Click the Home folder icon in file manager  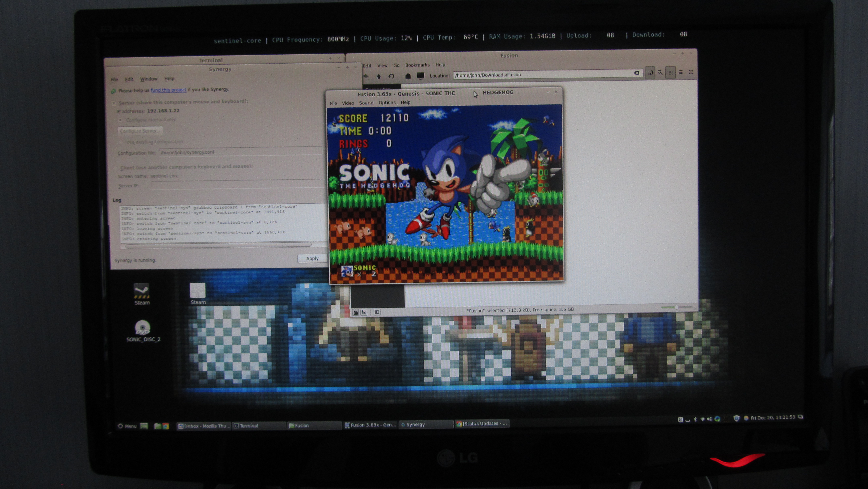pos(408,76)
